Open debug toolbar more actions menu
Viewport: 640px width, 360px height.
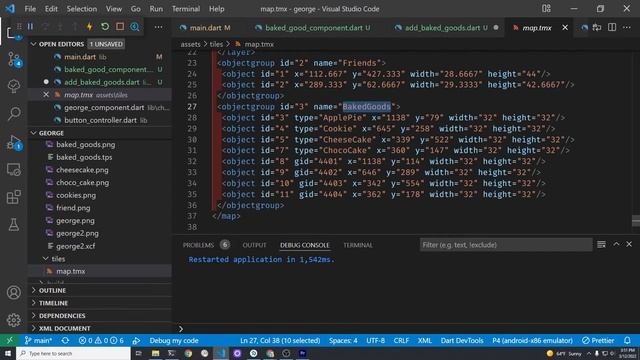[x=158, y=27]
